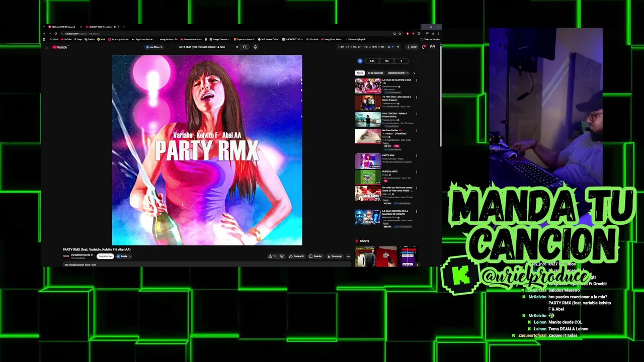The width and height of the screenshot is (644, 362).
Task: Open TO FRIO recommended video thumbnail
Action: [x=368, y=103]
